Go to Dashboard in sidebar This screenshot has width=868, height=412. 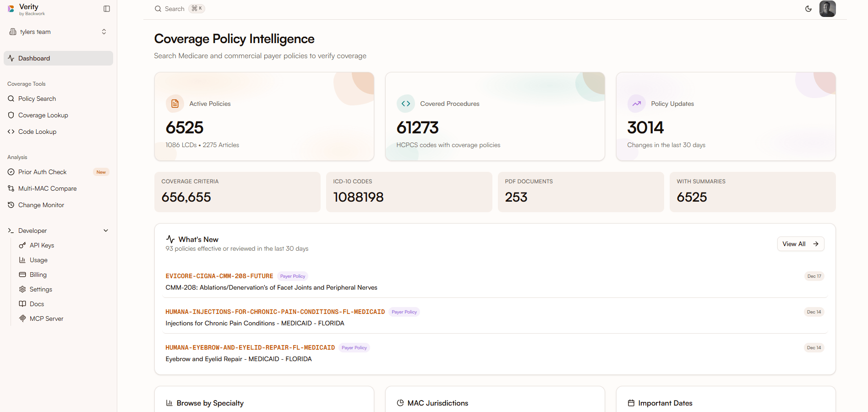pyautogui.click(x=58, y=58)
